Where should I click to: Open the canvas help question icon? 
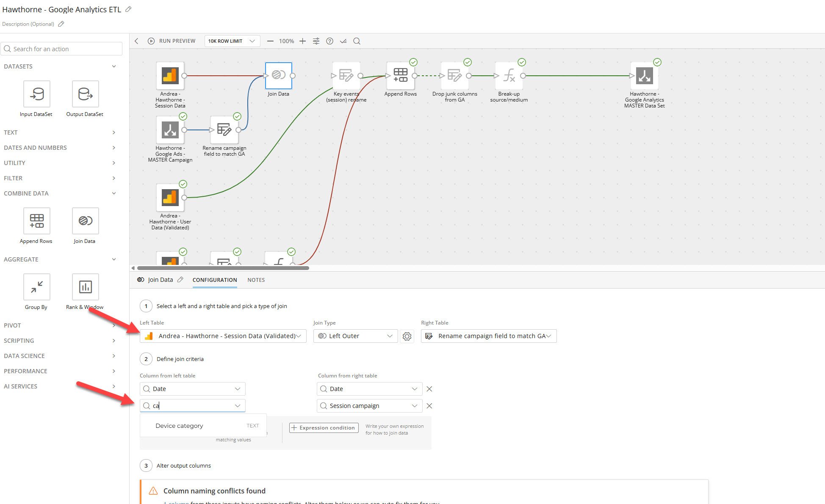pyautogui.click(x=329, y=41)
